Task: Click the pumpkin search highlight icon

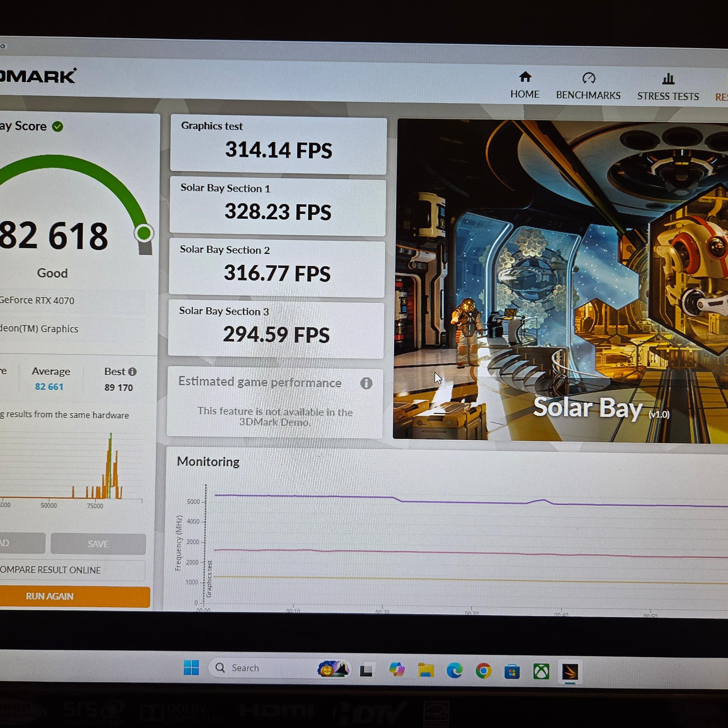Action: [x=333, y=669]
